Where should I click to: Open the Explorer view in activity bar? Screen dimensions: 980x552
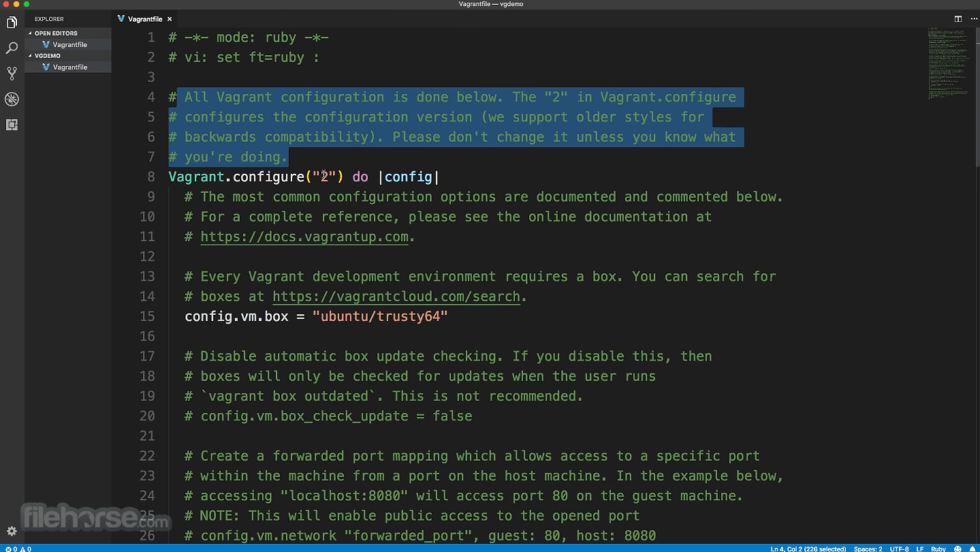tap(12, 22)
